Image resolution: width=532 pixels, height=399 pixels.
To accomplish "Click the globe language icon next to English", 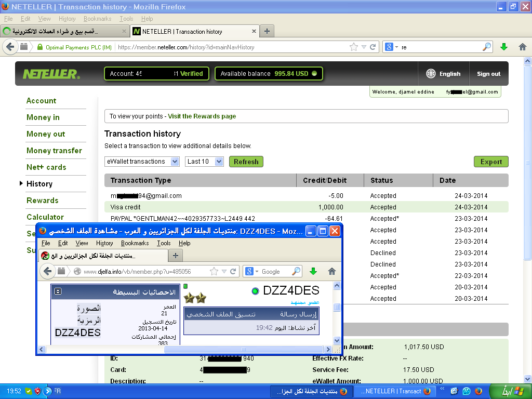I will click(431, 74).
